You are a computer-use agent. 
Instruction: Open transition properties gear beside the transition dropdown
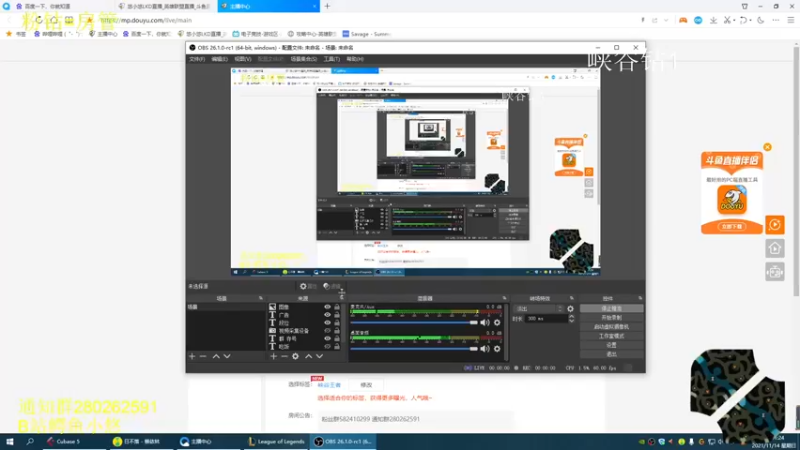click(x=570, y=309)
